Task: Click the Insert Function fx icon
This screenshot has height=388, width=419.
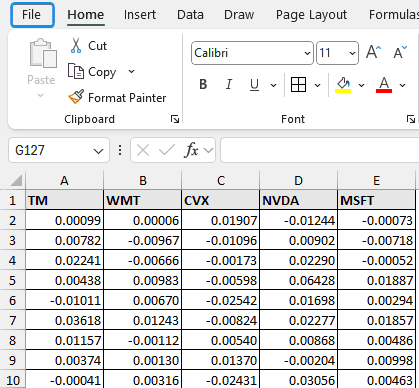Action: coord(191,151)
